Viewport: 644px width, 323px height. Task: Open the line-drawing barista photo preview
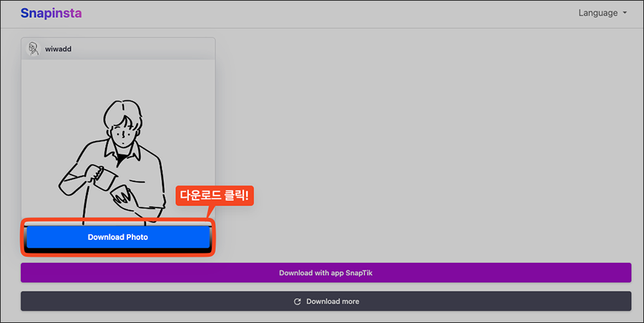coord(118,142)
